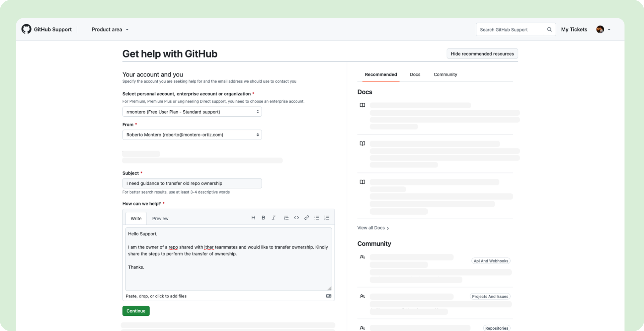Image resolution: width=644 pixels, height=331 pixels.
Task: Click the Api And Webhooks tag
Action: pos(491,261)
